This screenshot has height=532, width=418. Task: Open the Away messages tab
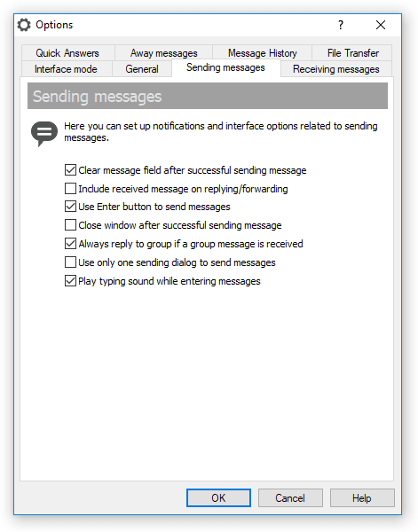[163, 53]
